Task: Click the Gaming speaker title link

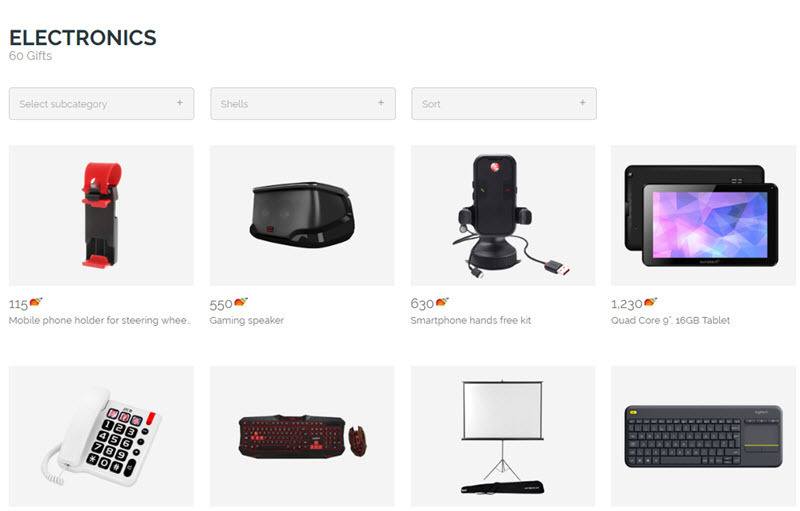Action: point(246,320)
